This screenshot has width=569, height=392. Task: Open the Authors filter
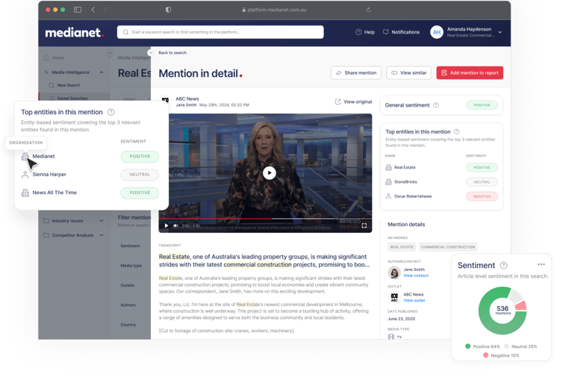[x=128, y=305]
